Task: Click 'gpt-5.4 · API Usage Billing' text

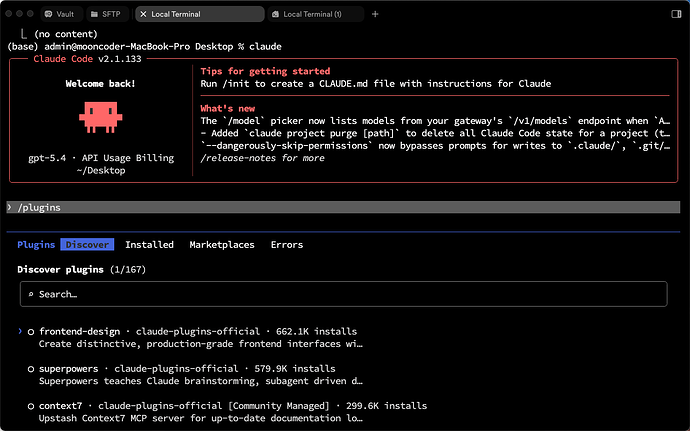Action: [x=101, y=158]
